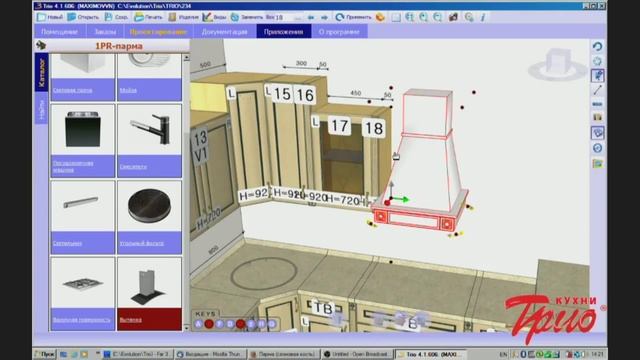Select the round dark disc thumbnail
The image size is (640, 360).
(x=149, y=206)
